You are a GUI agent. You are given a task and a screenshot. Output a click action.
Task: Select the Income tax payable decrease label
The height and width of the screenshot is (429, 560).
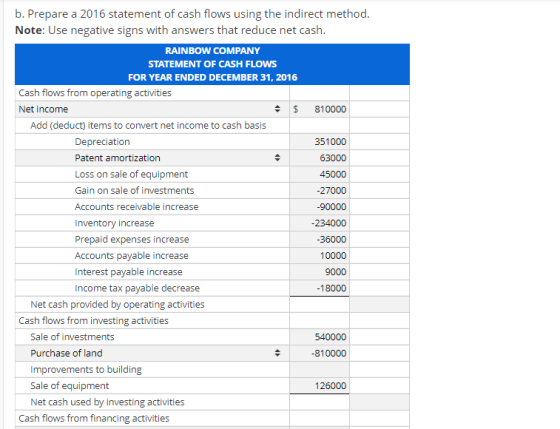[x=137, y=288]
